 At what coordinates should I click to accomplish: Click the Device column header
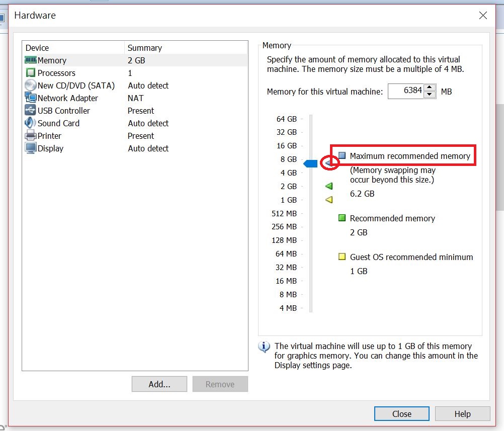(73, 48)
